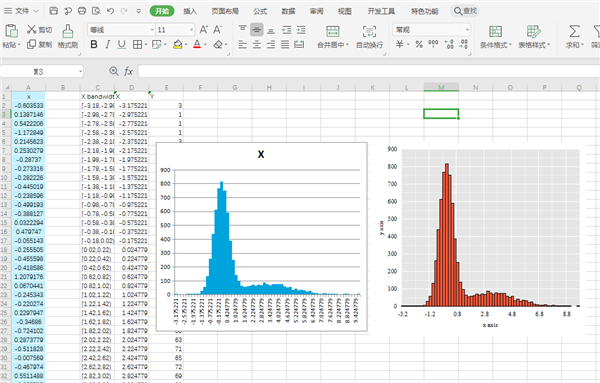Screen dimensions: 600x383
Task: Click the Sum (求和) sigma icon
Action: [574, 31]
